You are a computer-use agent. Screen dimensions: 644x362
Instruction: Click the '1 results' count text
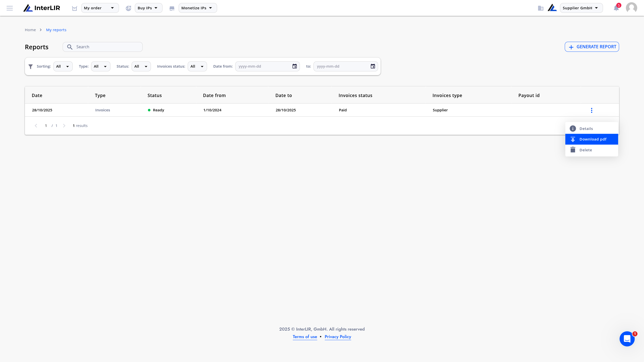(x=80, y=126)
